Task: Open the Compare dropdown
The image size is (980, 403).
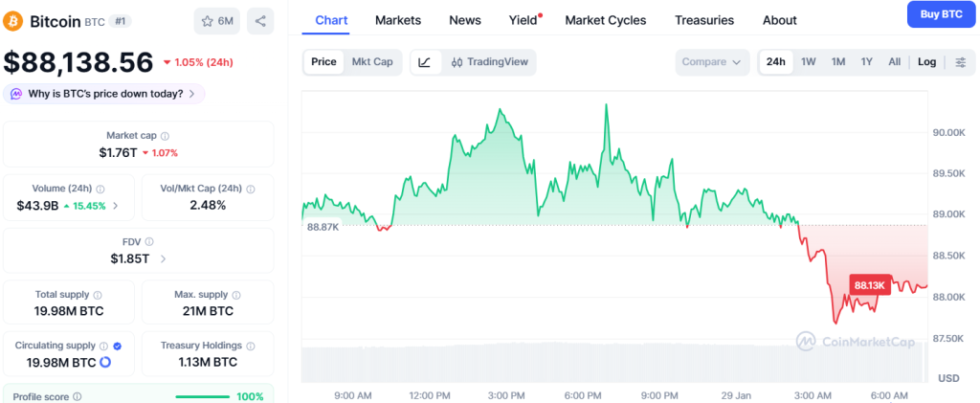Action: (711, 62)
